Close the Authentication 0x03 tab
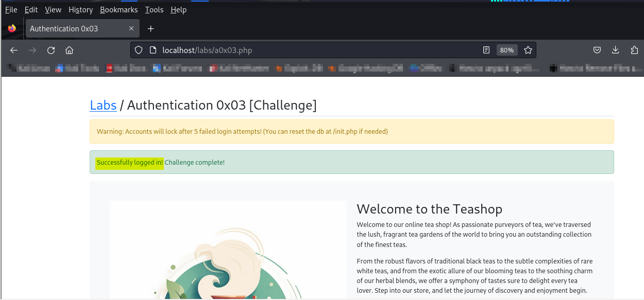The image size is (644, 300). coord(132,28)
